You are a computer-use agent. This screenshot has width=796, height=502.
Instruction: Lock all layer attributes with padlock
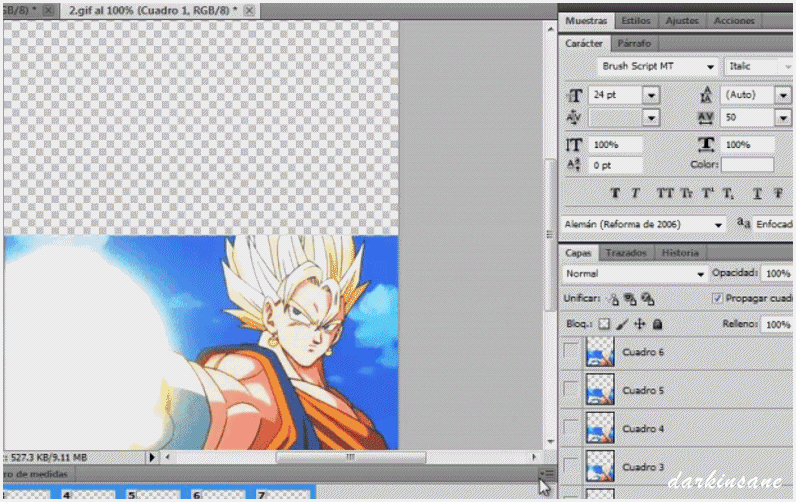pyautogui.click(x=657, y=324)
